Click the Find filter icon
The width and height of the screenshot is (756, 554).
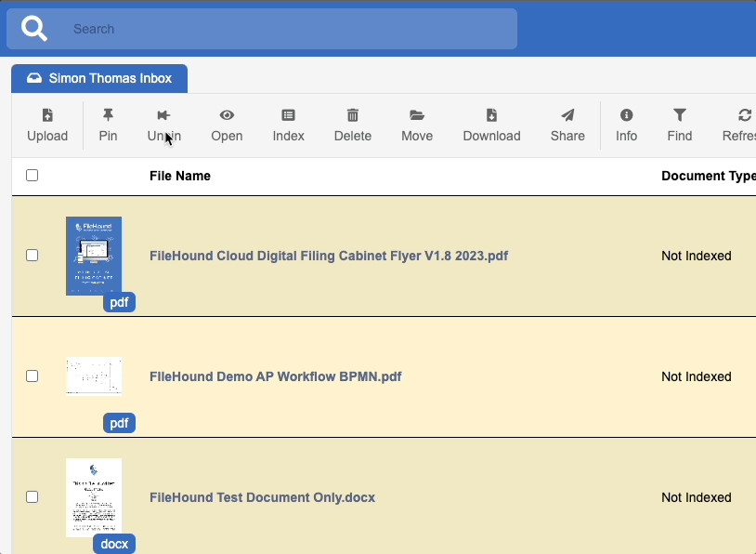[679, 115]
